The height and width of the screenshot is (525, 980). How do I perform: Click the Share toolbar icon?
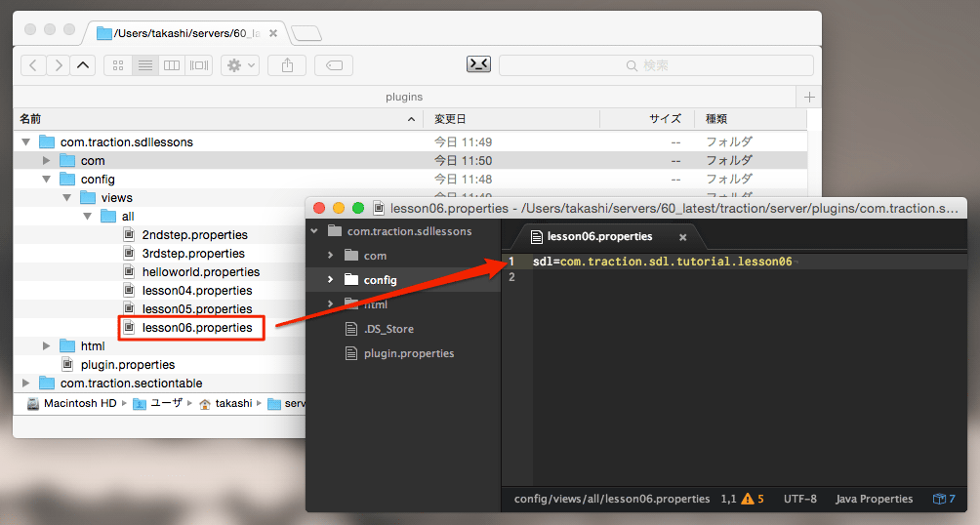(x=287, y=65)
